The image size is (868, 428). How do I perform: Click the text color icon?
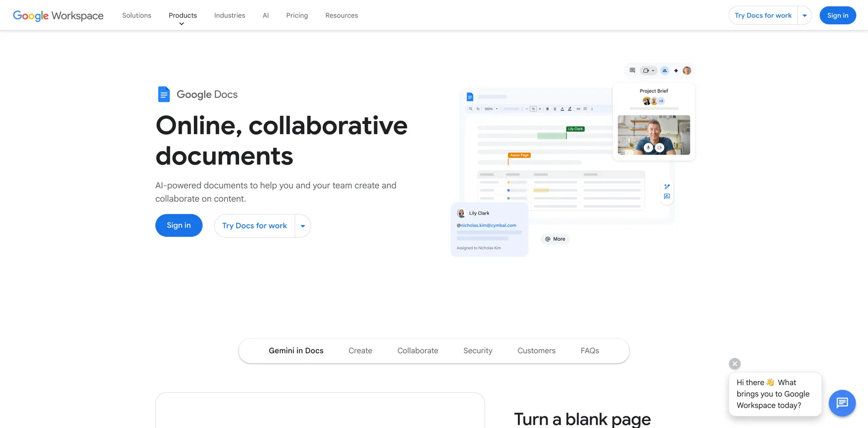coord(562,109)
